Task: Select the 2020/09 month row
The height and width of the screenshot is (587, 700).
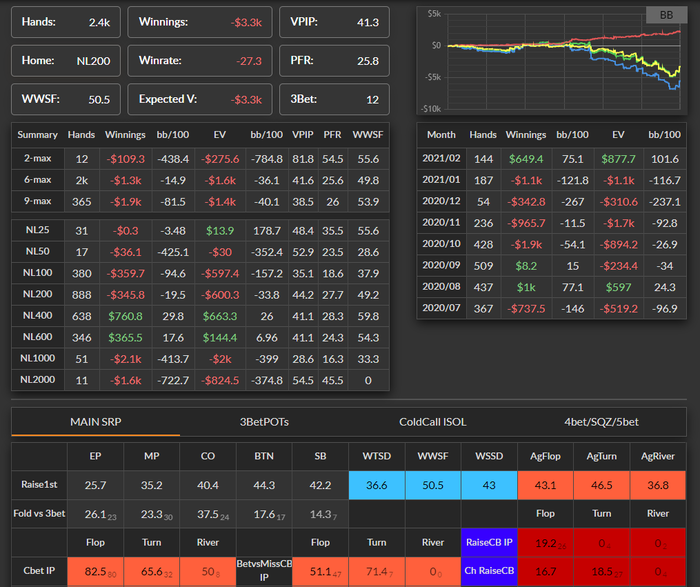Action: 551,266
